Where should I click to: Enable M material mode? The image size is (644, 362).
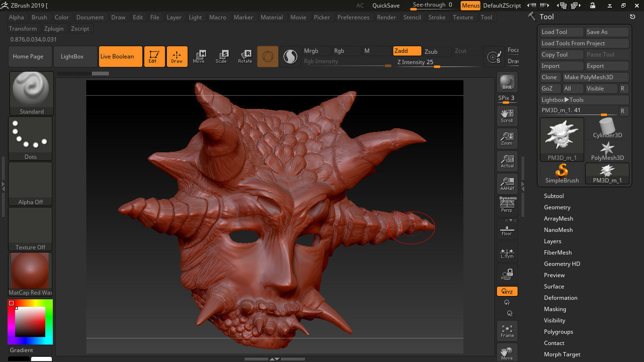click(x=377, y=51)
